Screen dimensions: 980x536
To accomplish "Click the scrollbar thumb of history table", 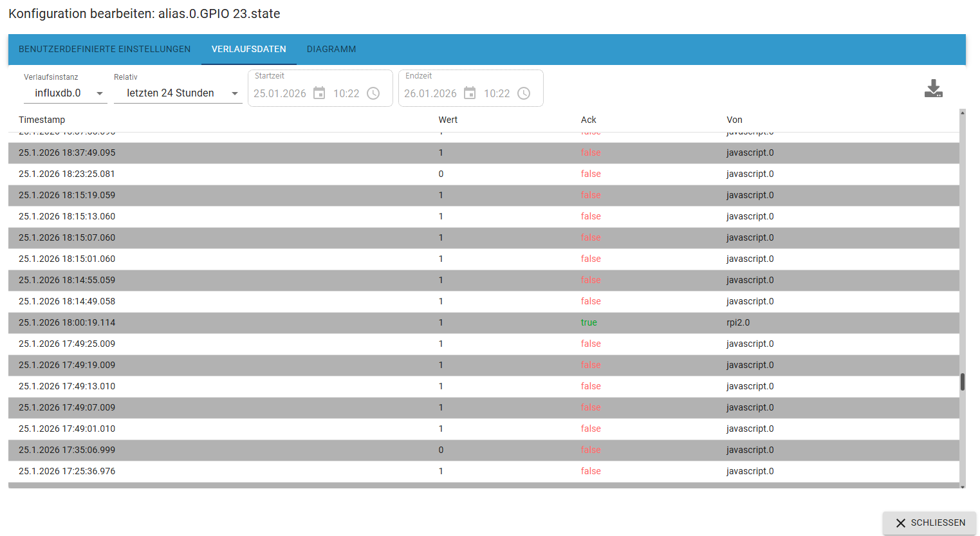I will click(x=963, y=382).
